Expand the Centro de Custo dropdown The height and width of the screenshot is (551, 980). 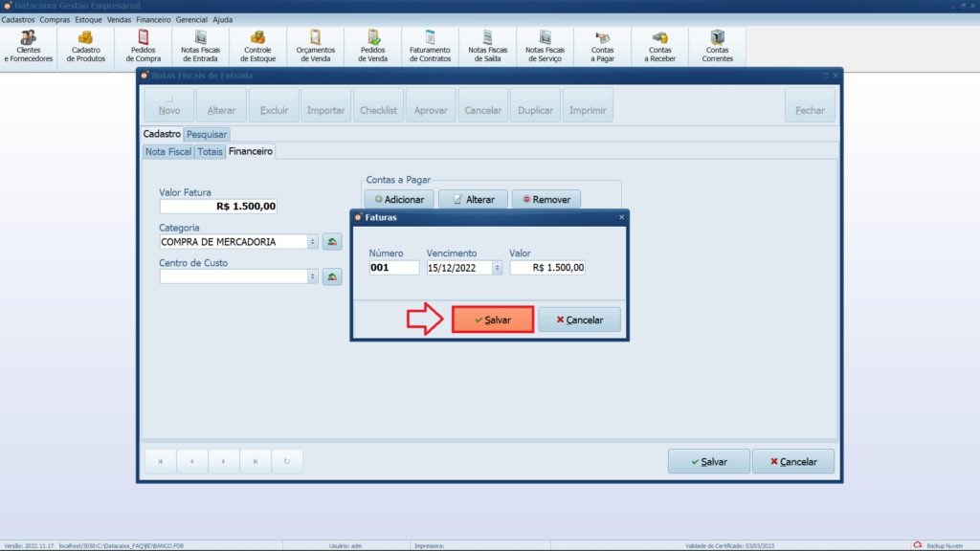coord(312,276)
